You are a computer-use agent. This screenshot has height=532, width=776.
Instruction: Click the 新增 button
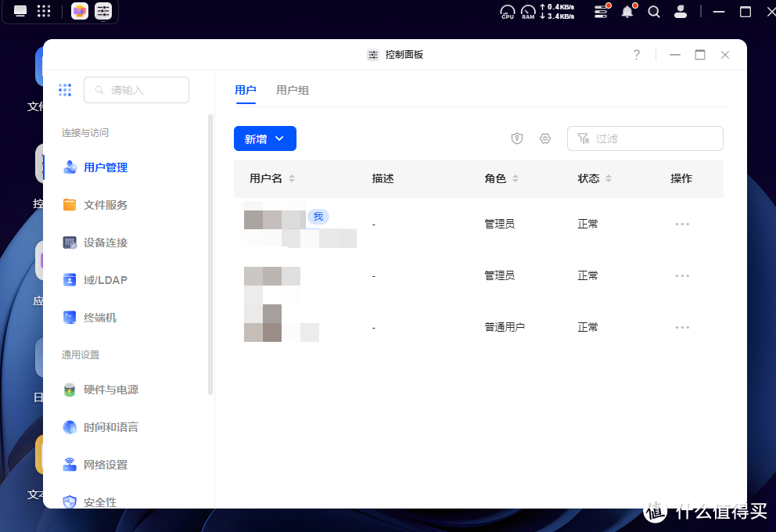click(x=258, y=138)
